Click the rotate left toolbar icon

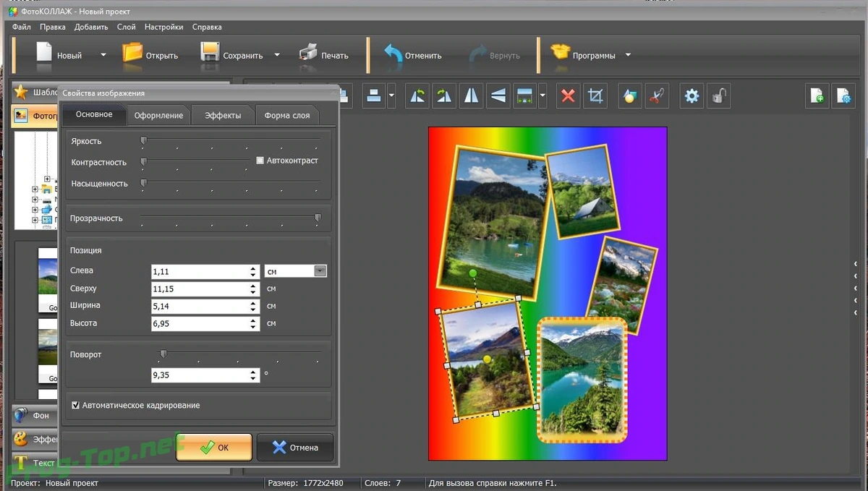coord(417,96)
